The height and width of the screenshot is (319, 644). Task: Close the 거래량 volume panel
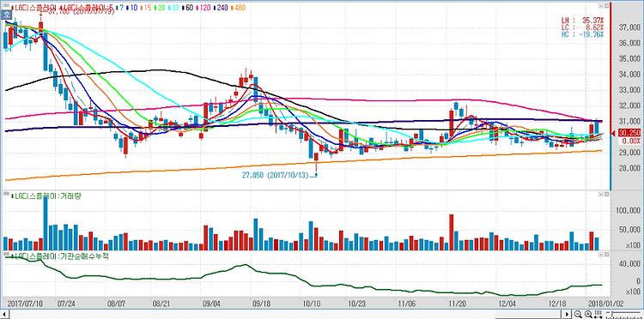pyautogui.click(x=606, y=195)
